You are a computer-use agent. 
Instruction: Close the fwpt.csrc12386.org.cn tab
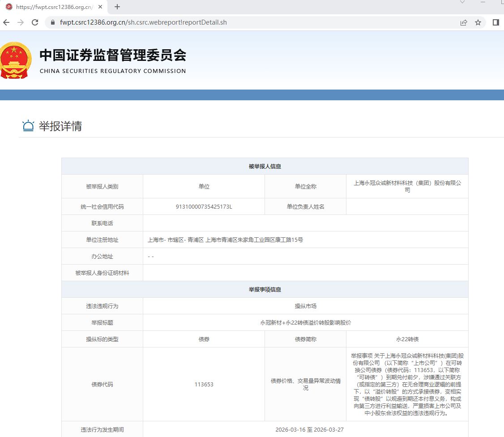[x=100, y=7]
